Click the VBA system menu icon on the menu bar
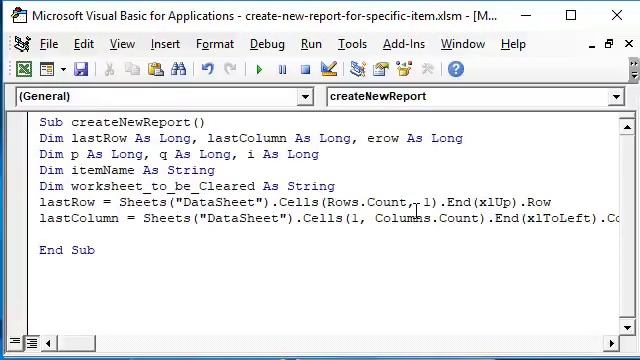Screen dimensions: 640x360 (x=22, y=44)
